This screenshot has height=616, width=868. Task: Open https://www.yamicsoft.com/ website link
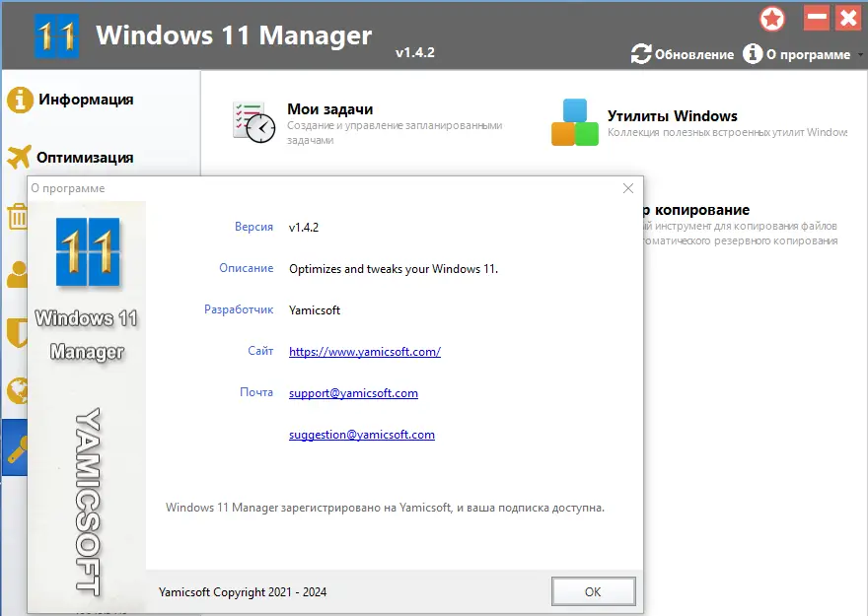(x=365, y=352)
